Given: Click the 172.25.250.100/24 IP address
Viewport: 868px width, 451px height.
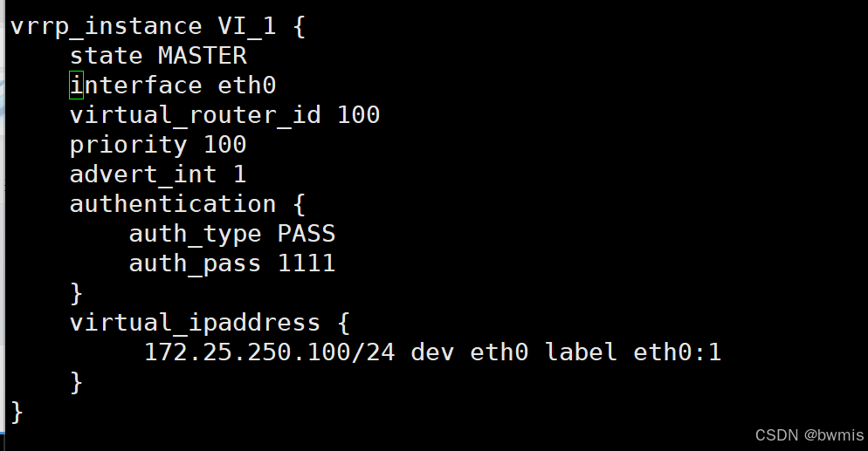Looking at the screenshot, I should (x=270, y=352).
